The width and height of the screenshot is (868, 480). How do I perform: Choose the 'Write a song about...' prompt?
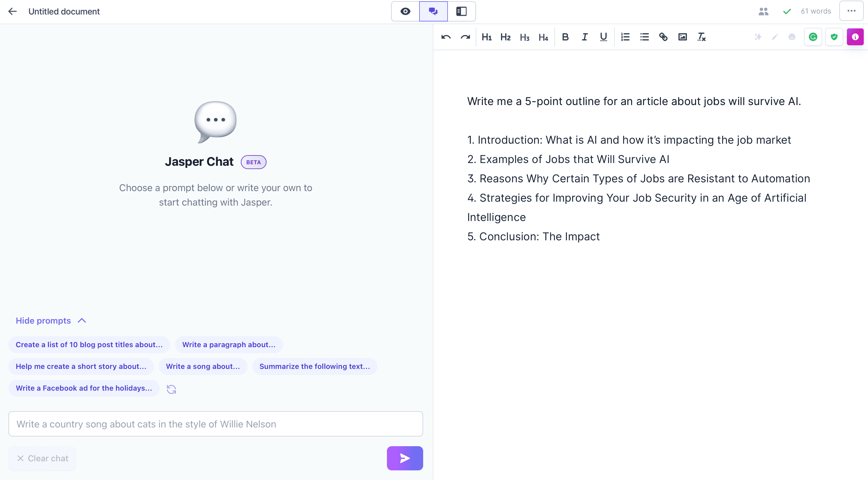(203, 366)
